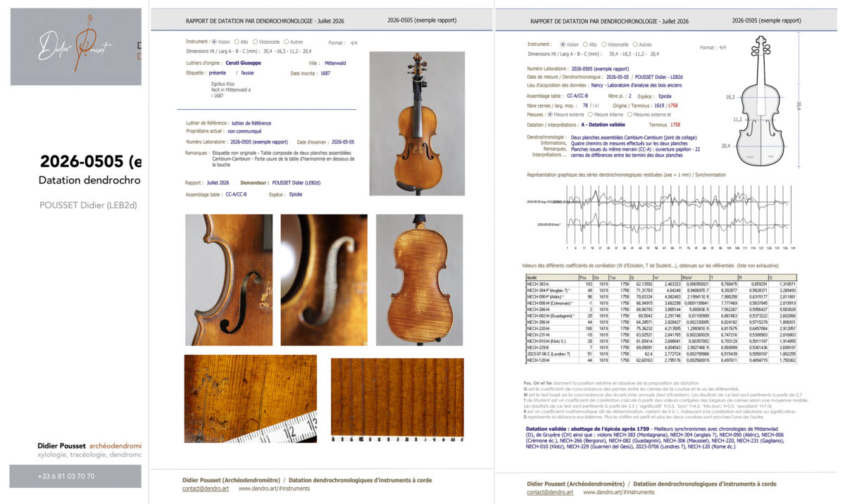
Task: Open the wood grain photo with measuring ruler
Action: tap(250, 398)
